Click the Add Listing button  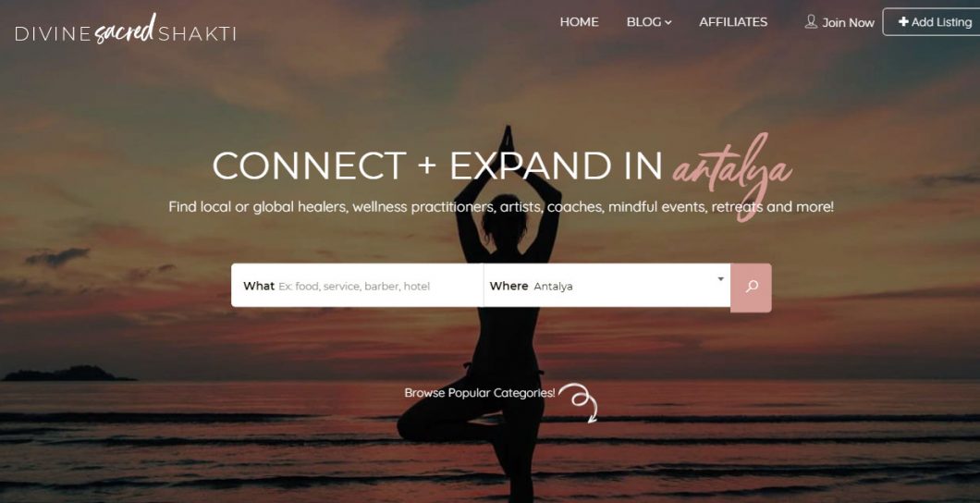point(931,22)
